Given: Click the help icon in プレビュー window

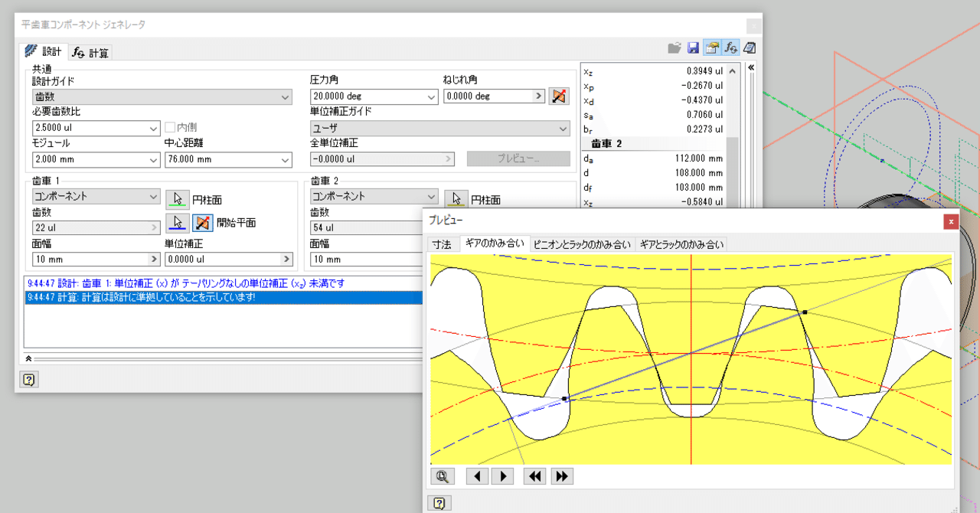Looking at the screenshot, I should pyautogui.click(x=439, y=503).
